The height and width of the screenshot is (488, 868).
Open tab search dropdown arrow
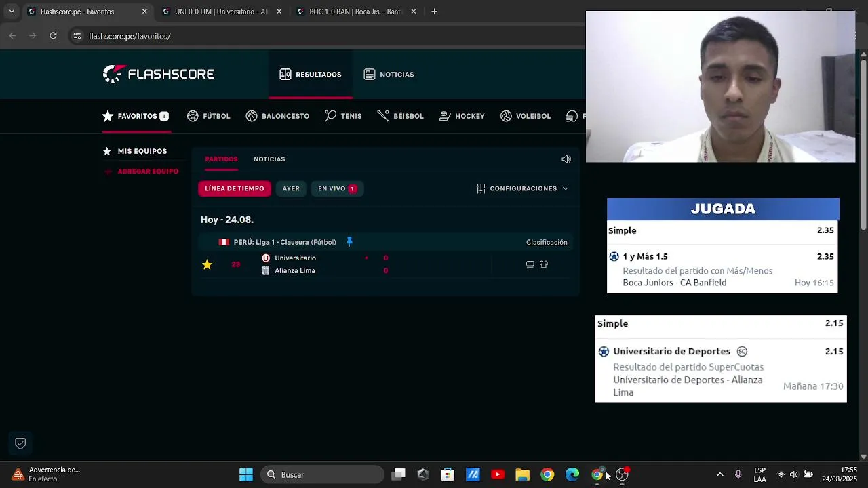12,12
